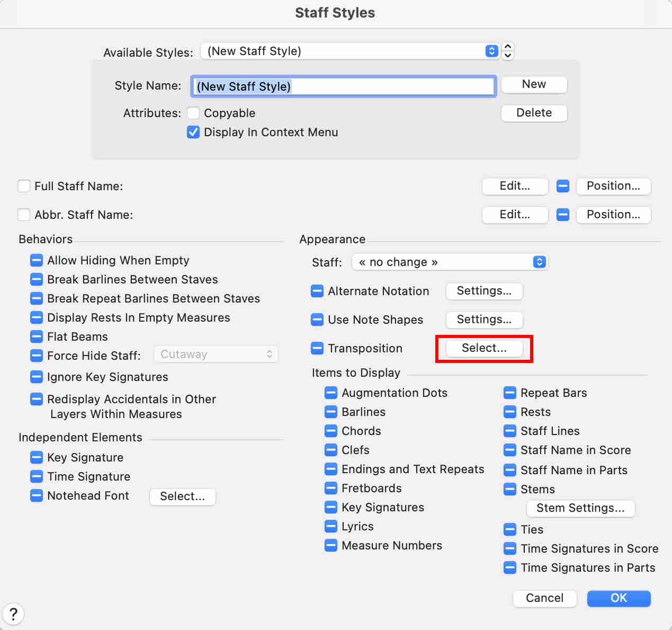Open Stem Settings dialog
The width and height of the screenshot is (672, 630).
[580, 508]
